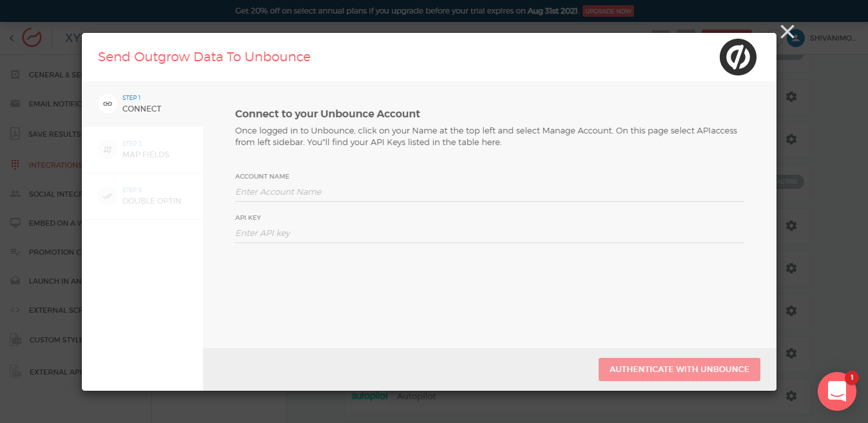Select the Step 1 Connect tab

142,104
